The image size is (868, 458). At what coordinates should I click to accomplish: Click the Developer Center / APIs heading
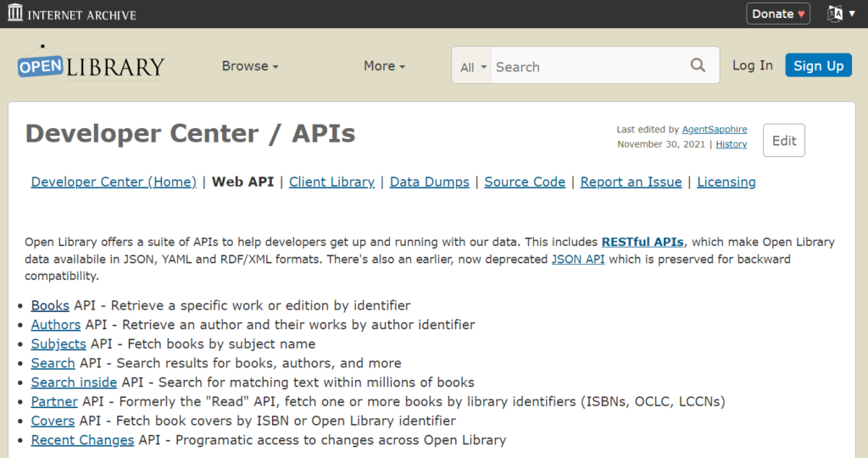click(x=191, y=133)
